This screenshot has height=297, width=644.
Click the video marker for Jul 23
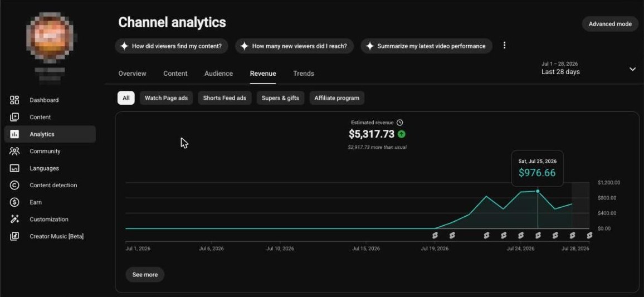click(504, 235)
